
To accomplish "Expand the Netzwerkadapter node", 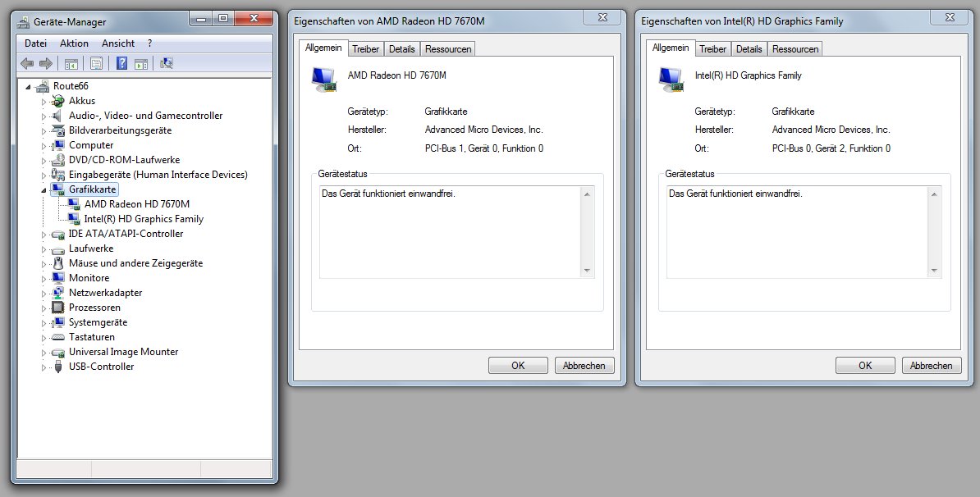I will pos(44,294).
